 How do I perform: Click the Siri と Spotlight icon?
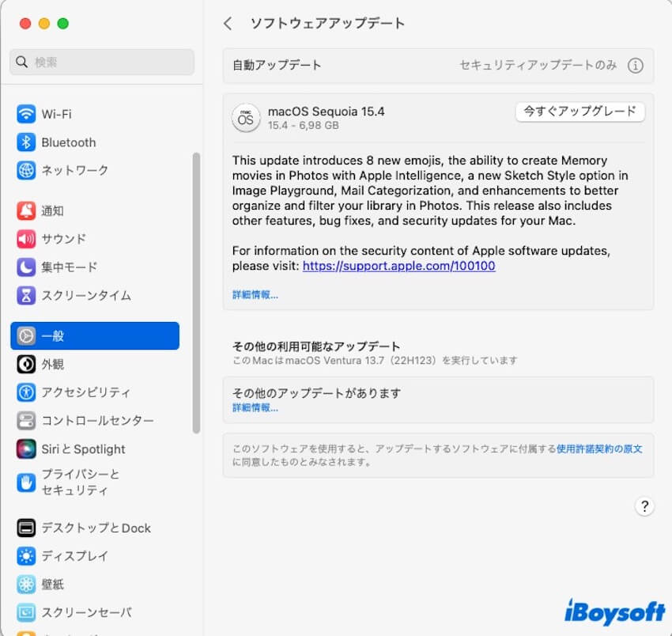26,449
